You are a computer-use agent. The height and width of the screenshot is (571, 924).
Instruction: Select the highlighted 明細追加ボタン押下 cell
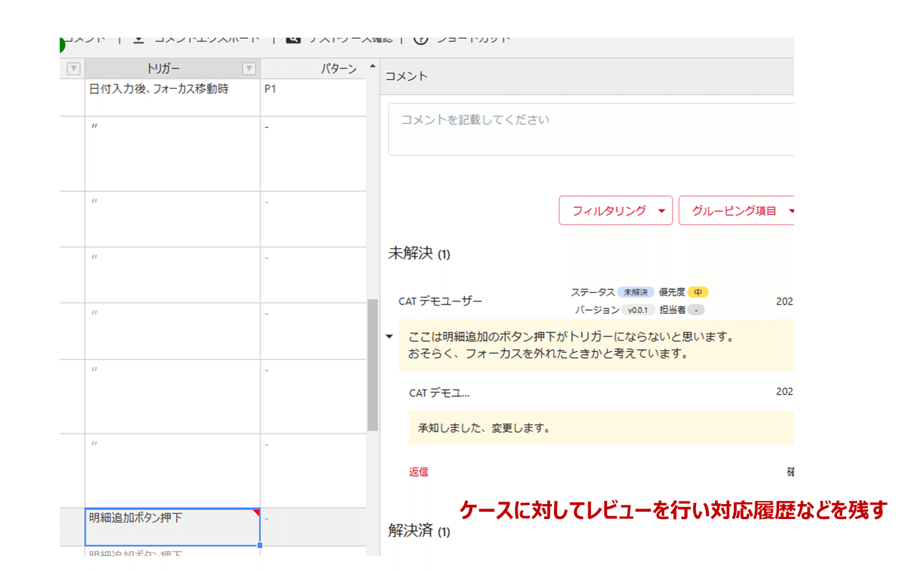click(x=173, y=527)
